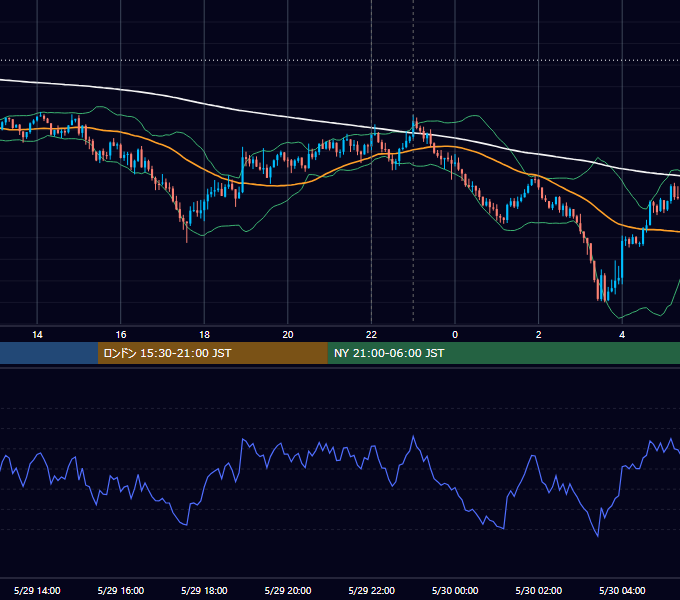
Task: Click the hour 20 axis label
Action: tap(288, 335)
